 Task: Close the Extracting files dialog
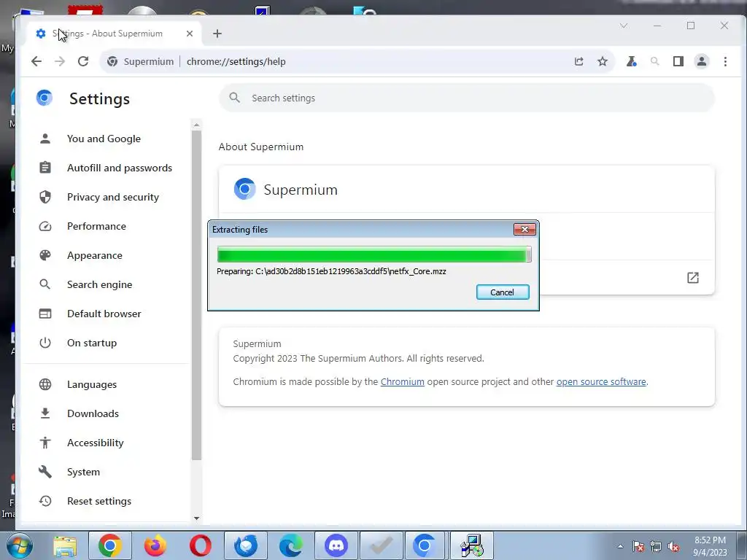coord(525,230)
